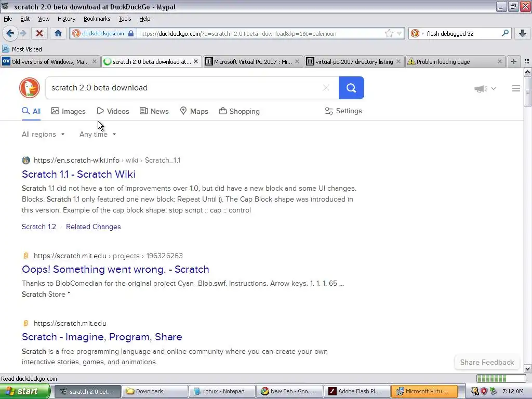Open the Help menu
The height and width of the screenshot is (399, 532).
pos(145,19)
